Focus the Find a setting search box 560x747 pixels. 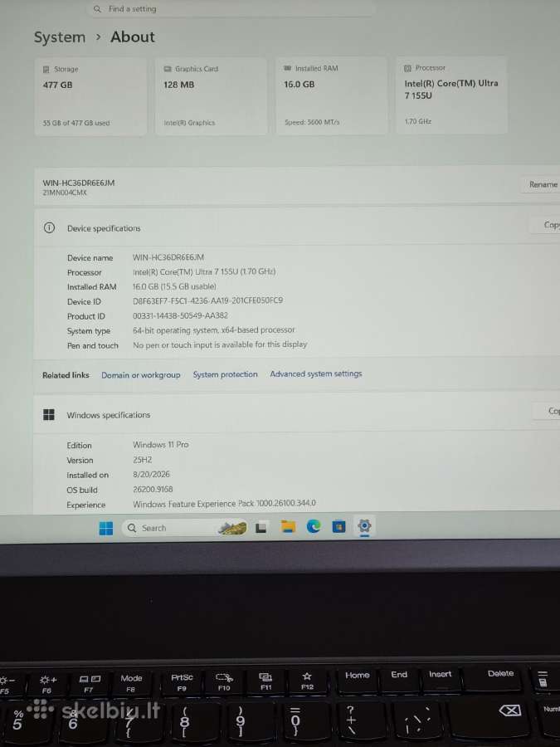[x=231, y=9]
